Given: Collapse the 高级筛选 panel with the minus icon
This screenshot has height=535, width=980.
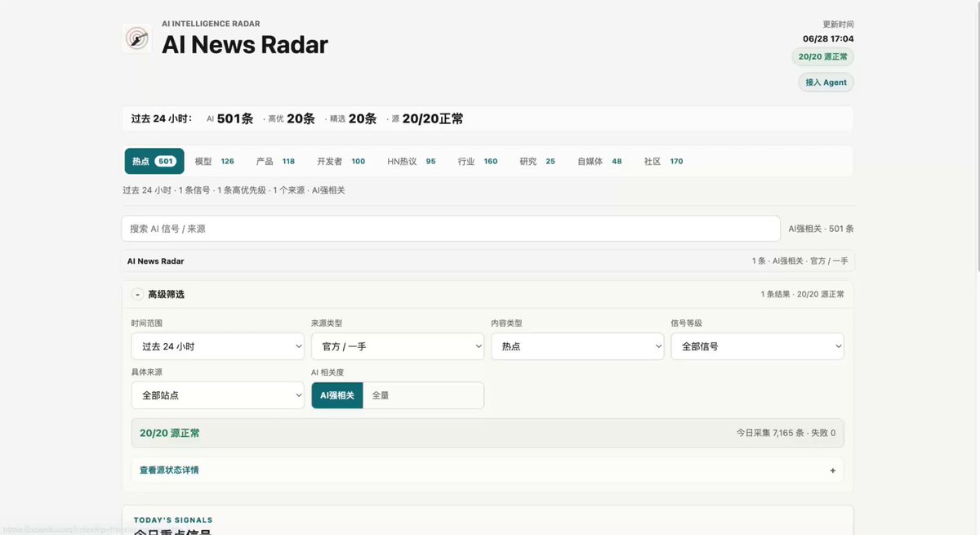Looking at the screenshot, I should (x=137, y=294).
